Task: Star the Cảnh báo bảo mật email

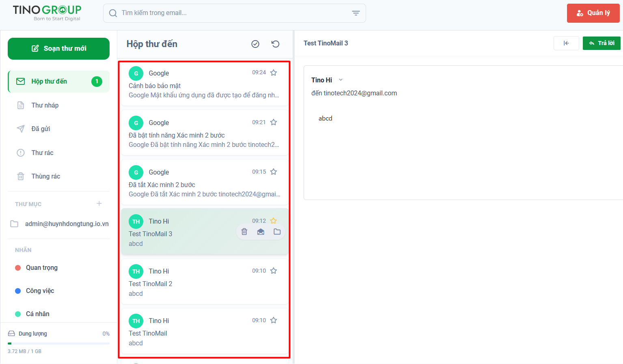Action: [x=274, y=73]
